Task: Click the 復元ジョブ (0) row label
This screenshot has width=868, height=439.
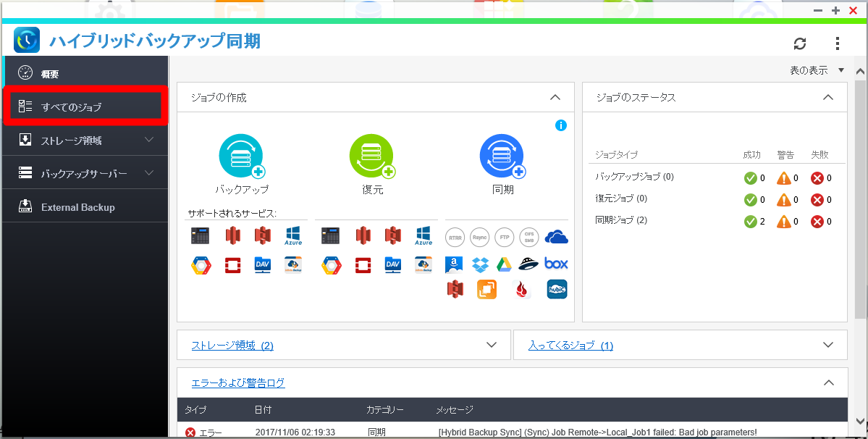Action: pos(621,198)
